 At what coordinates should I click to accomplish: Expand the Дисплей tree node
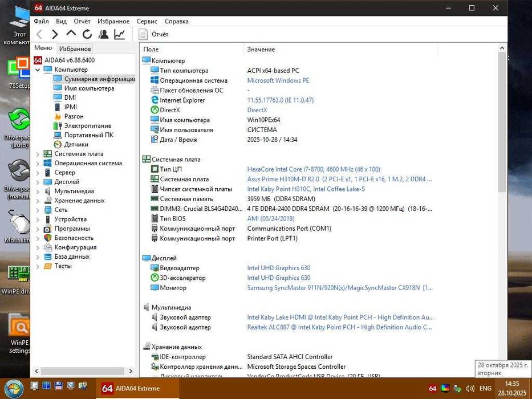pos(38,182)
